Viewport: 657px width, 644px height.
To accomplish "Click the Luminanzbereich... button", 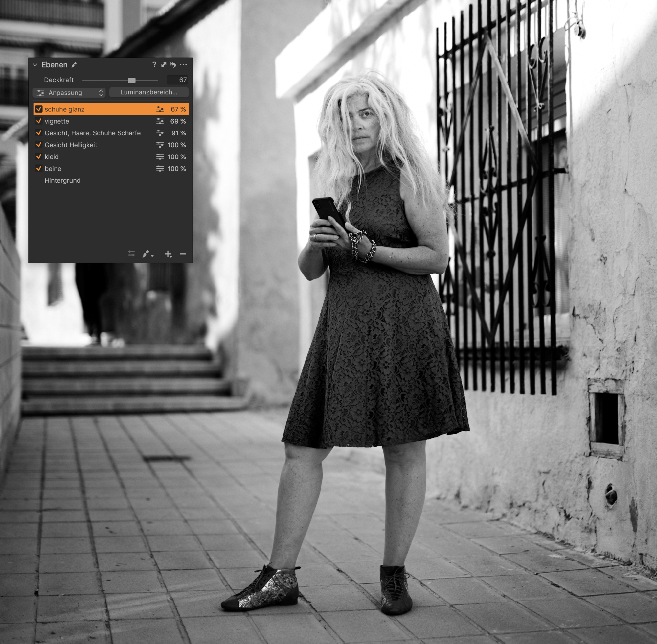I will point(149,92).
